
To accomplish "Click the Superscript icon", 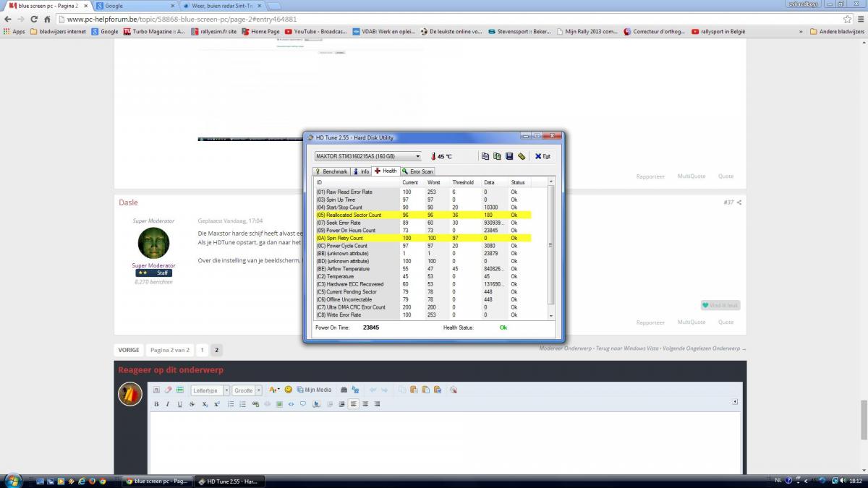I will coord(217,404).
